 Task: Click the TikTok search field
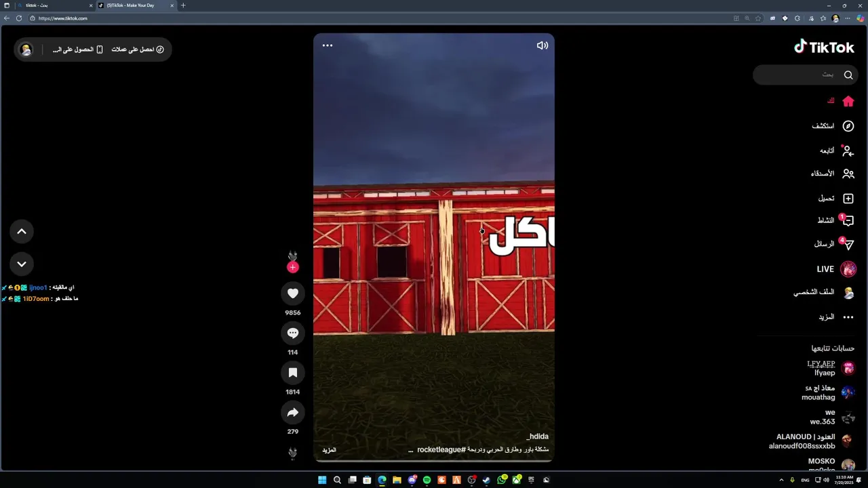click(806, 75)
